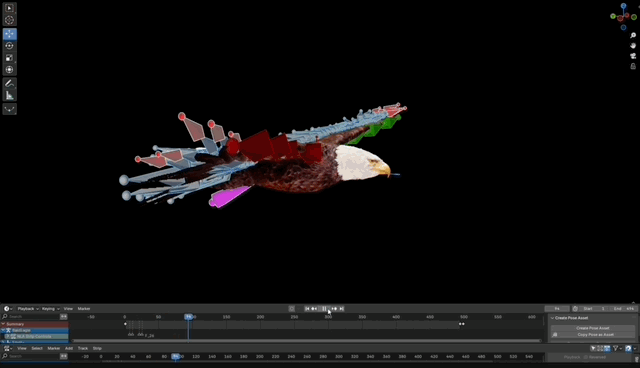Open the NLA filters funnel dropdown
The width and height of the screenshot is (640, 368).
coord(617,348)
